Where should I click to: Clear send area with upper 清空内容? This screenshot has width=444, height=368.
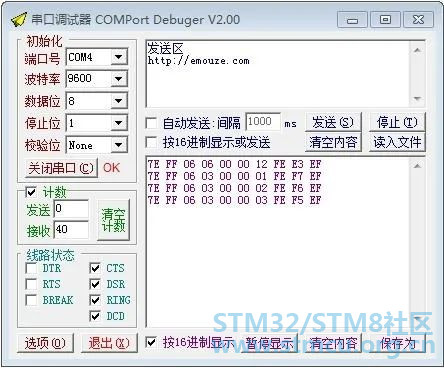(x=333, y=143)
